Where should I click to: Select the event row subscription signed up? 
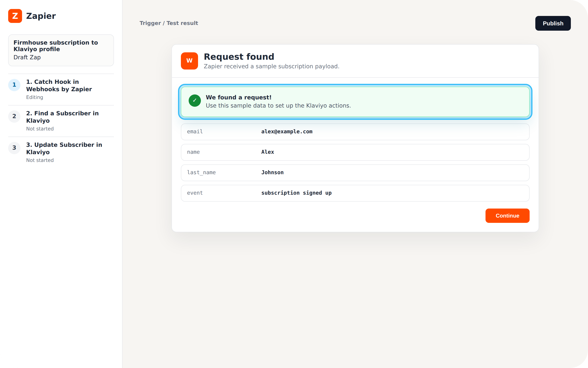coord(355,193)
